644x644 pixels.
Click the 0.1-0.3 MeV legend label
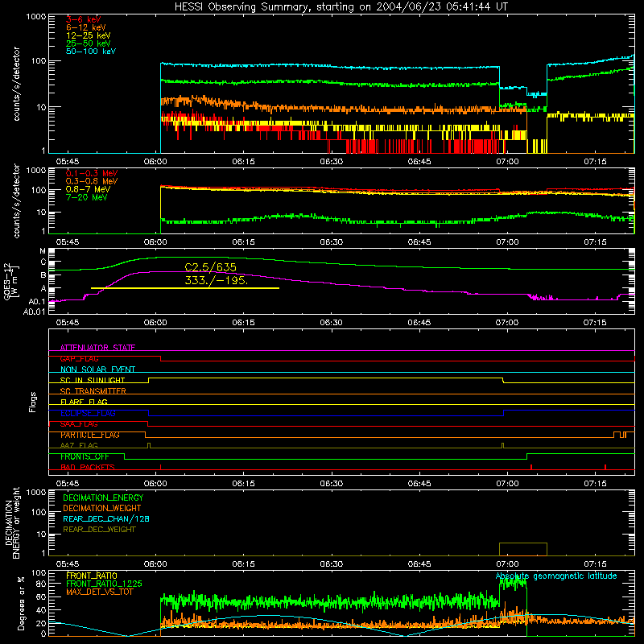coord(92,173)
